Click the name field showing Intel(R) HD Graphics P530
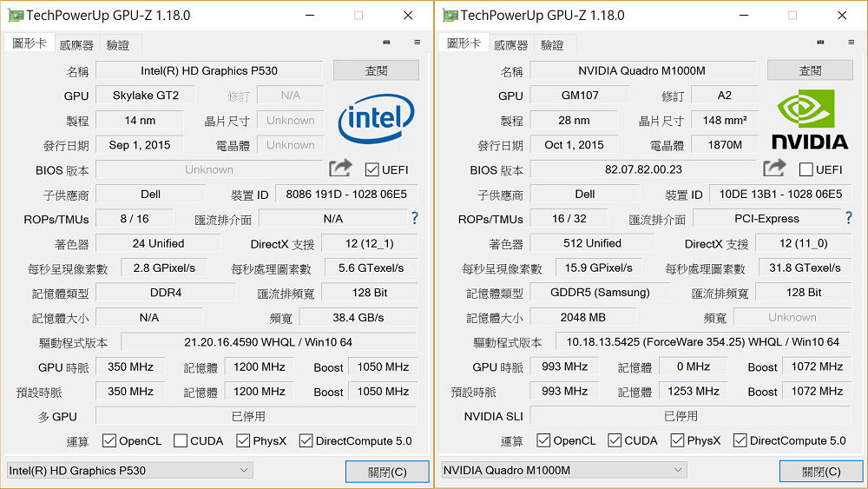The height and width of the screenshot is (489, 868). [209, 70]
